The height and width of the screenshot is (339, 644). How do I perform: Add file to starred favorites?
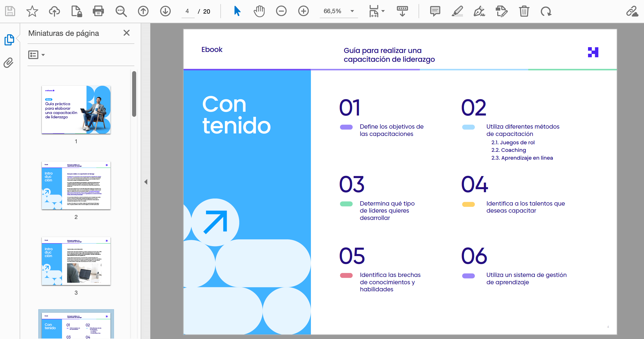[x=32, y=11]
